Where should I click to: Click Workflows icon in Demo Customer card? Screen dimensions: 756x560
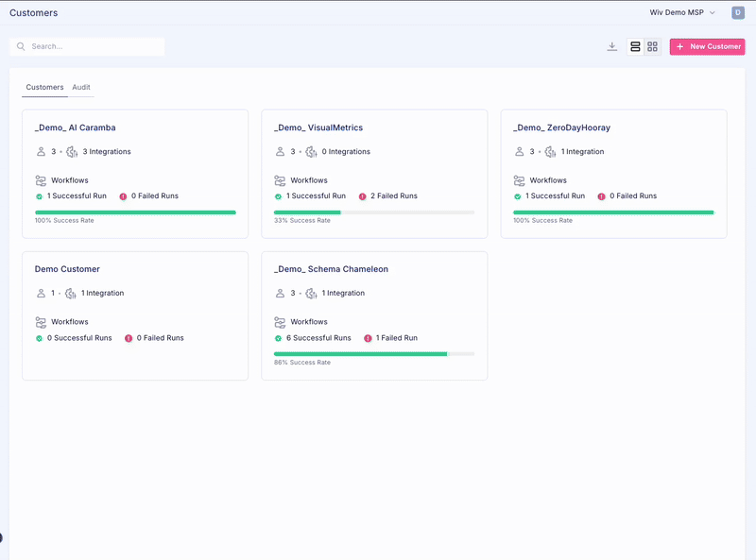pos(41,322)
